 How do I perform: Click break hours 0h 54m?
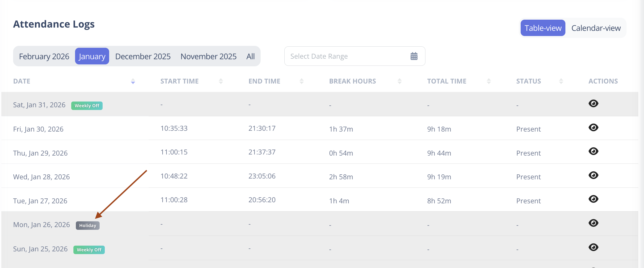341,153
